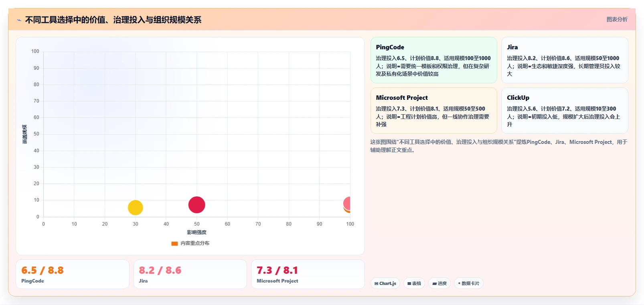The image size is (644, 305).
Task: Click the Chart.js tag icon
Action: pos(376,284)
